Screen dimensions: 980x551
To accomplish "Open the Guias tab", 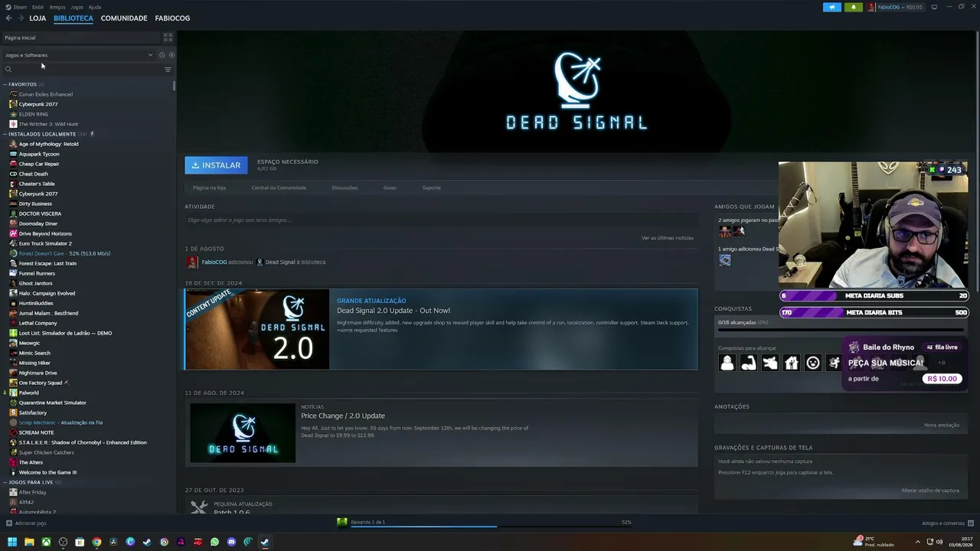I will 390,187.
